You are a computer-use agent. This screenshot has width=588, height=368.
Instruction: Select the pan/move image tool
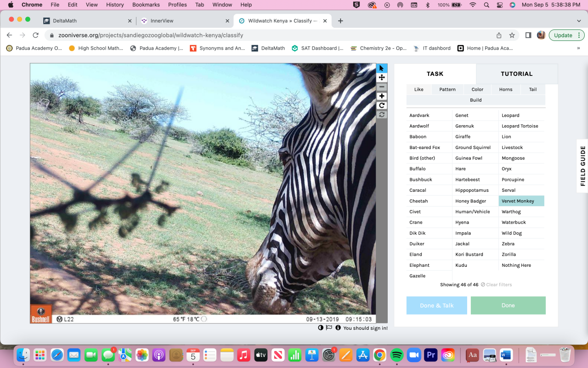click(x=382, y=77)
